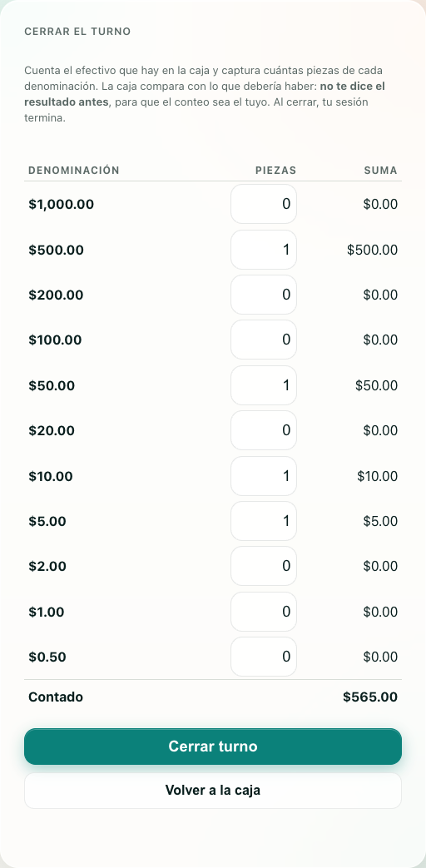Select the $20.00 pieces entry box
Image resolution: width=426 pixels, height=868 pixels.
tap(264, 430)
